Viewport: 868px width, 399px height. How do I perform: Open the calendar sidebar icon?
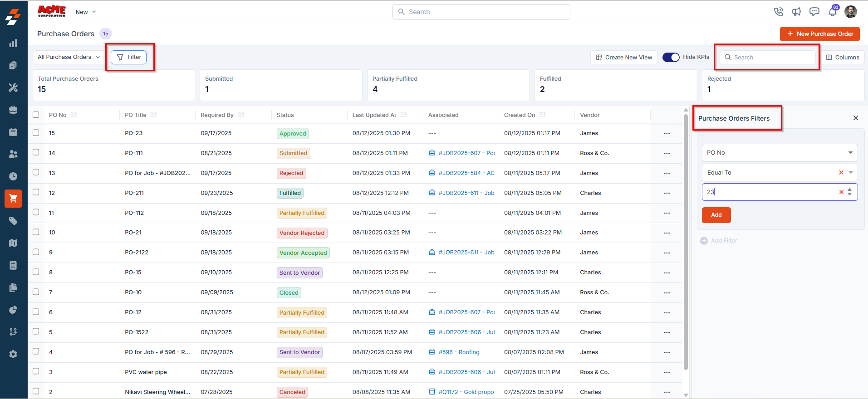coord(13,132)
